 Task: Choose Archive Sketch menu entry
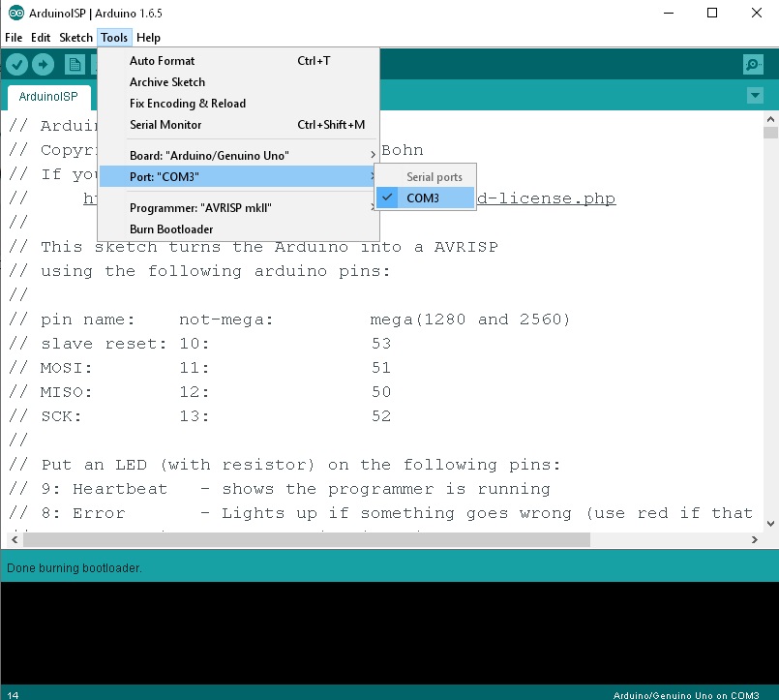tap(238, 82)
